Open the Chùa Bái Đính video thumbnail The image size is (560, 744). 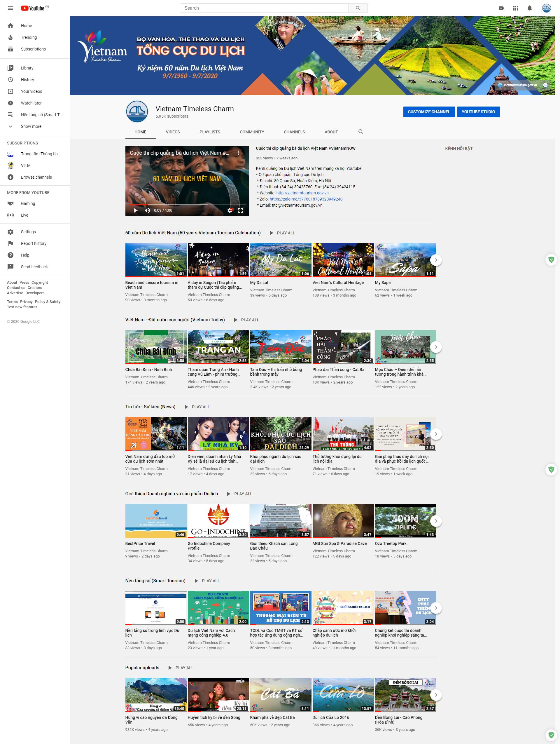coord(156,347)
